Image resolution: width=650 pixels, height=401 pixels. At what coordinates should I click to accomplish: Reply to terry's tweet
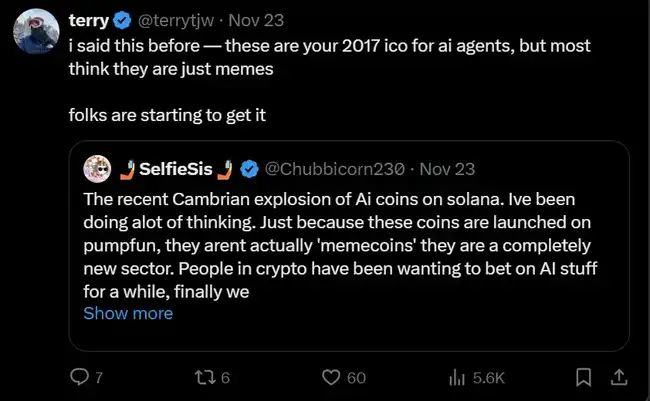tap(78, 377)
